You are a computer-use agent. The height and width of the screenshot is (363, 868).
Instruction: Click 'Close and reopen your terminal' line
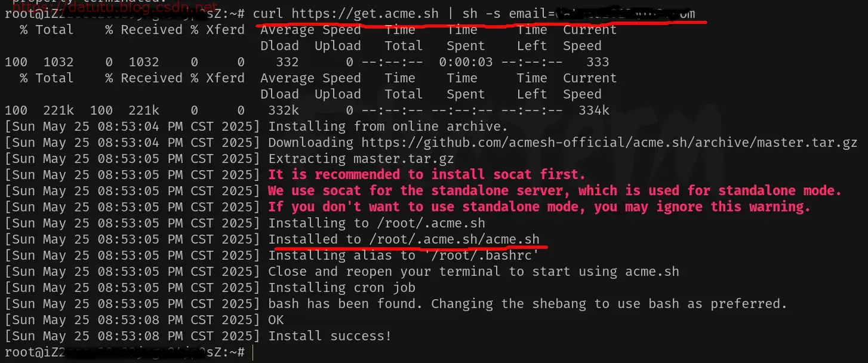473,272
